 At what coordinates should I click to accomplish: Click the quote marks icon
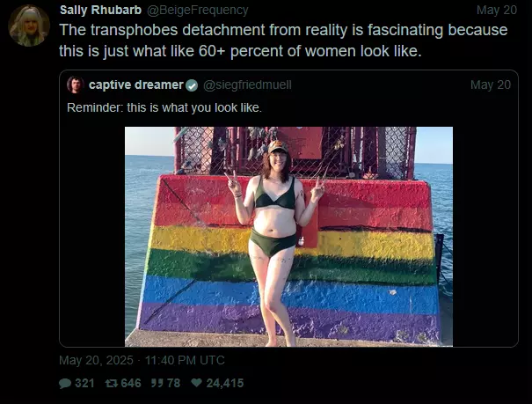[x=157, y=383]
